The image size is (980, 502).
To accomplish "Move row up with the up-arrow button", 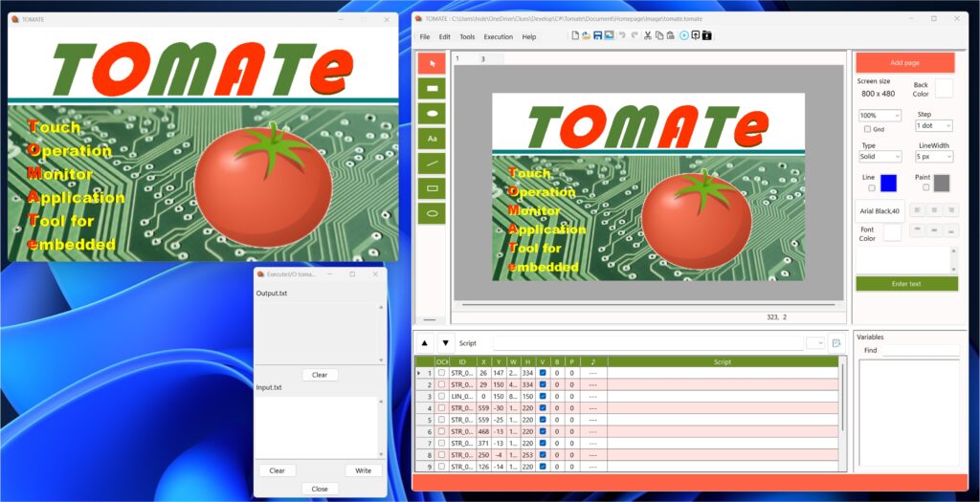I will [x=424, y=342].
